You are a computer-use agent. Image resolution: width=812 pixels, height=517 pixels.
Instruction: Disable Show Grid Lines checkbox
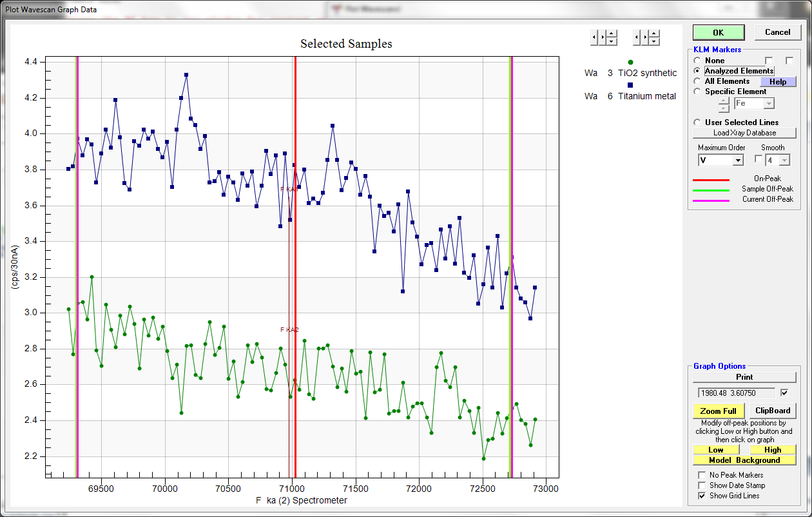click(x=702, y=496)
